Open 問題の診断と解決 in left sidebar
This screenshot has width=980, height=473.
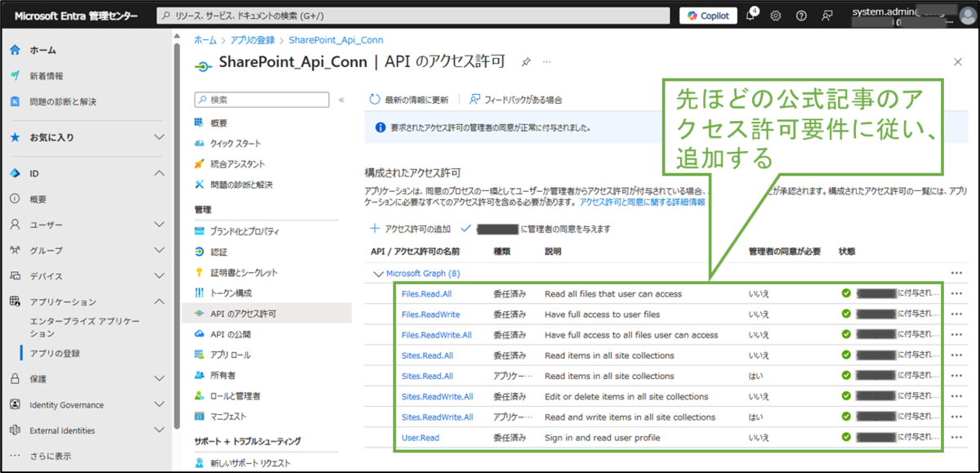pos(63,102)
